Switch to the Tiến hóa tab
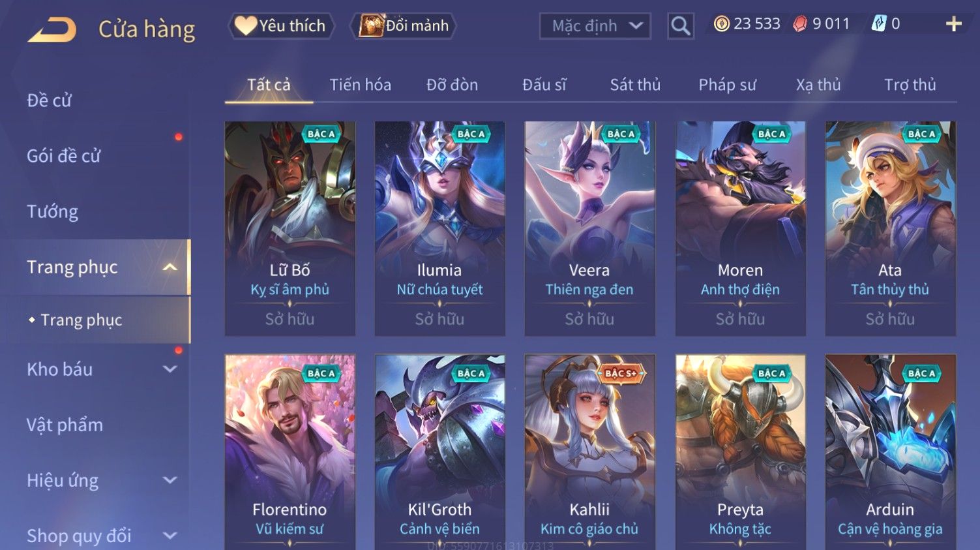The image size is (980, 550). click(360, 85)
